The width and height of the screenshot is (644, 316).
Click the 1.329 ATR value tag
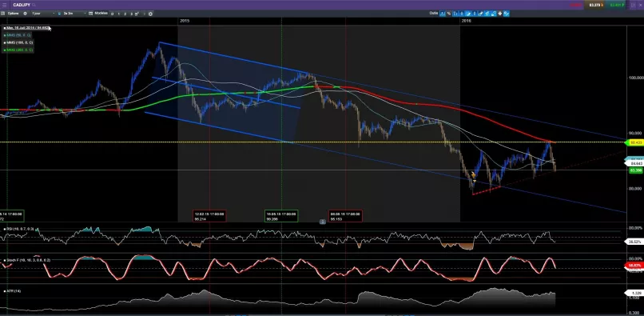[634, 293]
